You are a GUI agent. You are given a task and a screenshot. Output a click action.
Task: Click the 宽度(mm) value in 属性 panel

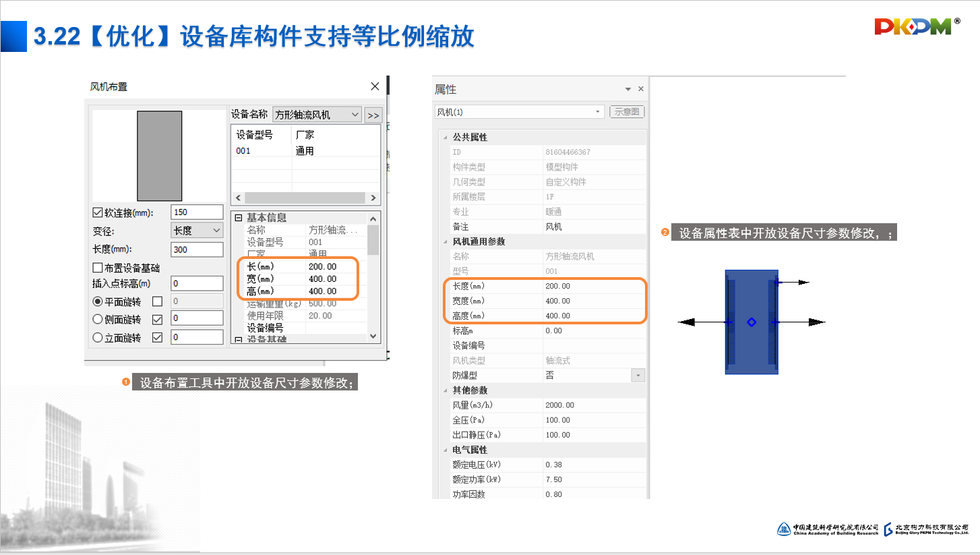[x=594, y=301]
